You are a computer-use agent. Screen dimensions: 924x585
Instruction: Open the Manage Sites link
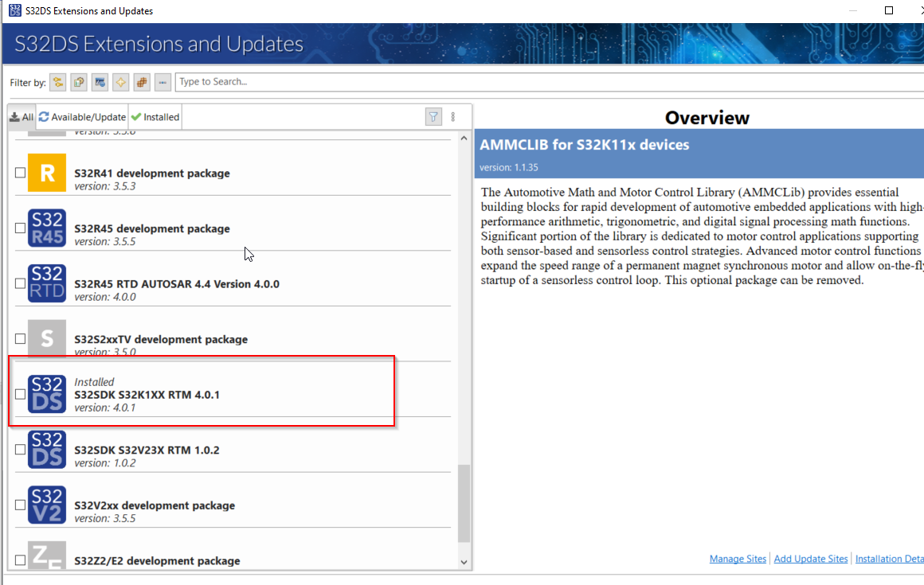click(738, 559)
